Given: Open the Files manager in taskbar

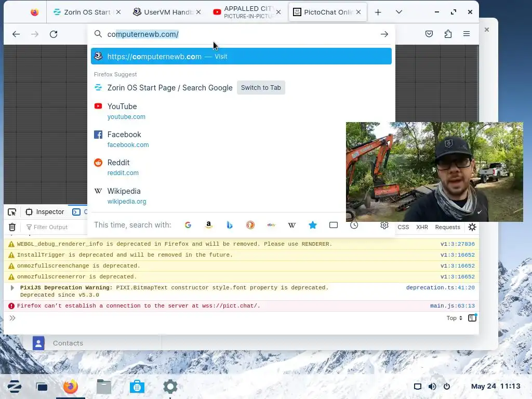Looking at the screenshot, I should [104, 387].
